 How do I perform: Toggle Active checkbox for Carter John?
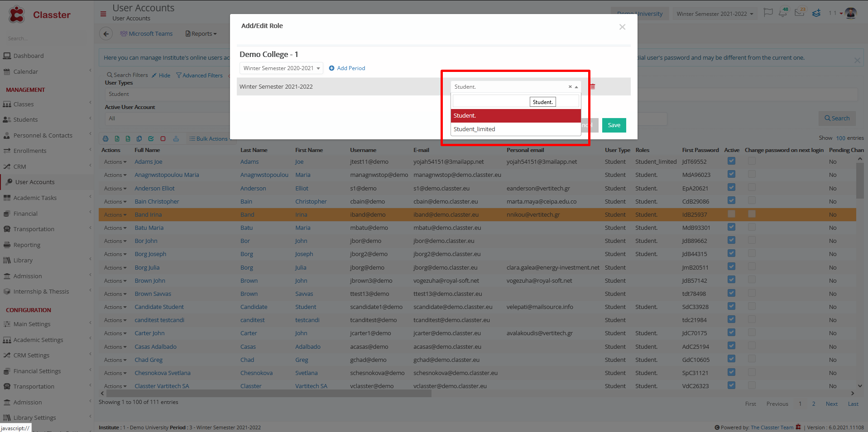(x=731, y=332)
